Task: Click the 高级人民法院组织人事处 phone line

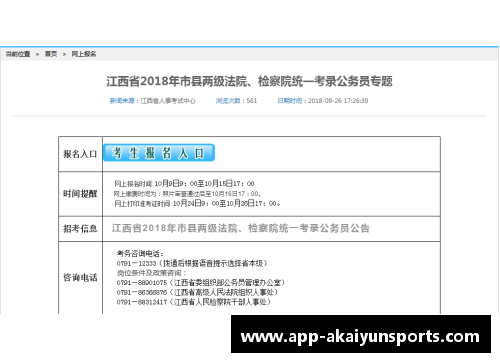Action: pyautogui.click(x=197, y=292)
